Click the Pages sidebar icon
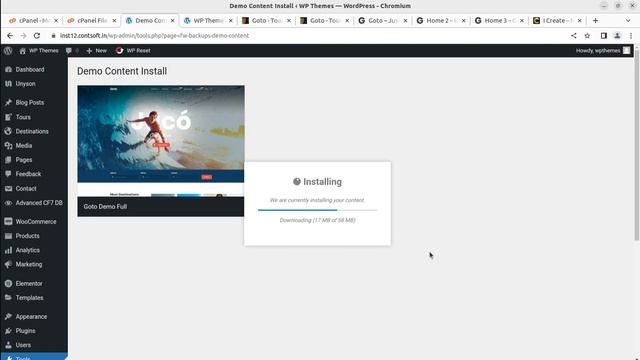This screenshot has width=640, height=360. tap(8, 160)
